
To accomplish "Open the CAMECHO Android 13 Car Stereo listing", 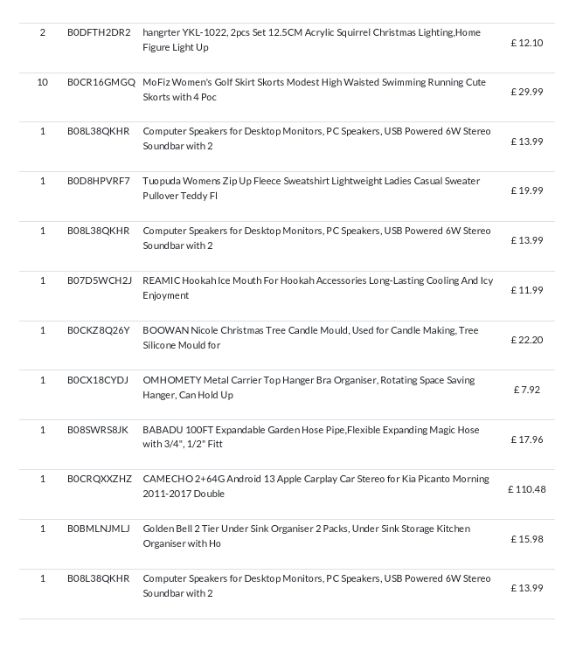I will point(316,486).
